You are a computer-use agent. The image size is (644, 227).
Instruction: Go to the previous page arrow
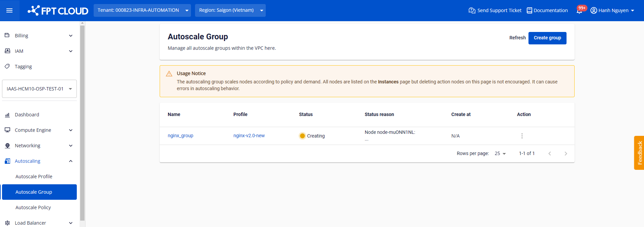tap(549, 154)
